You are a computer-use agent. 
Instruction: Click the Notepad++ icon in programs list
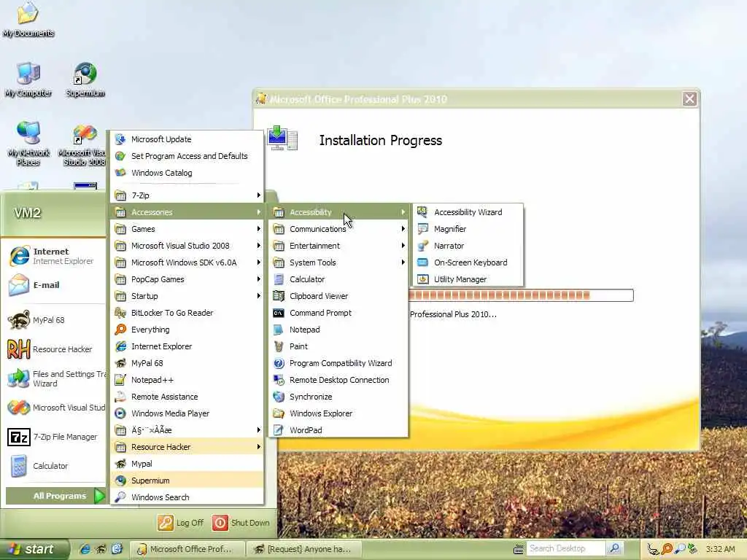click(x=120, y=380)
